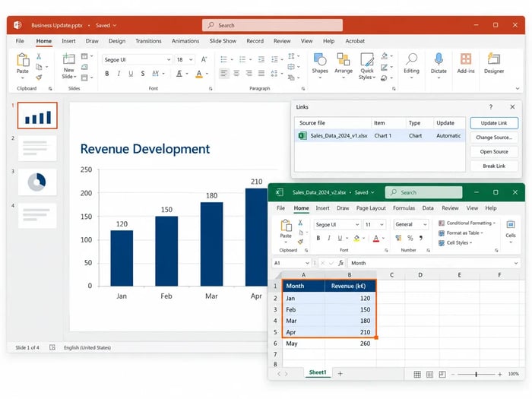This screenshot has width=532, height=399.
Task: Toggle Italic in the PowerPoint ribbon
Action: [119, 74]
